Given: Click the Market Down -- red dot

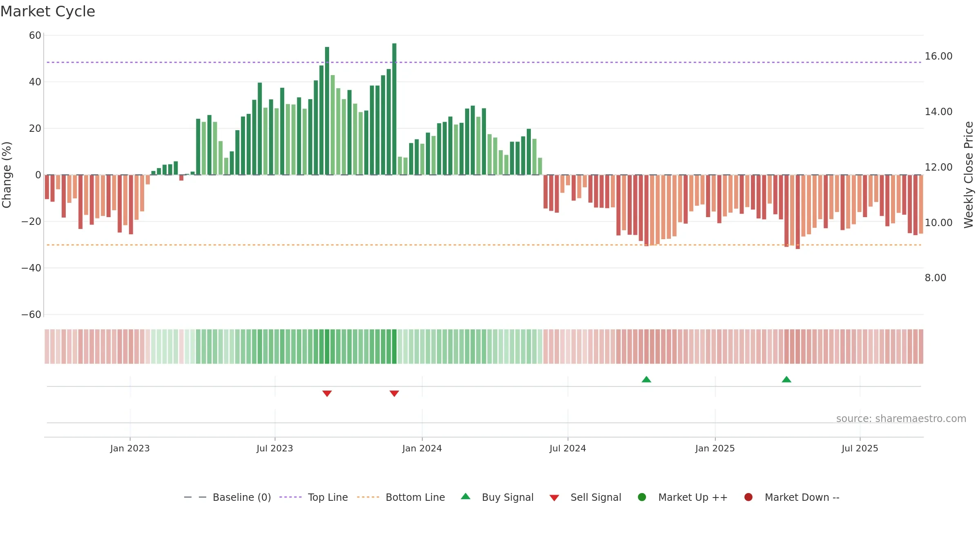Looking at the screenshot, I should tap(748, 497).
